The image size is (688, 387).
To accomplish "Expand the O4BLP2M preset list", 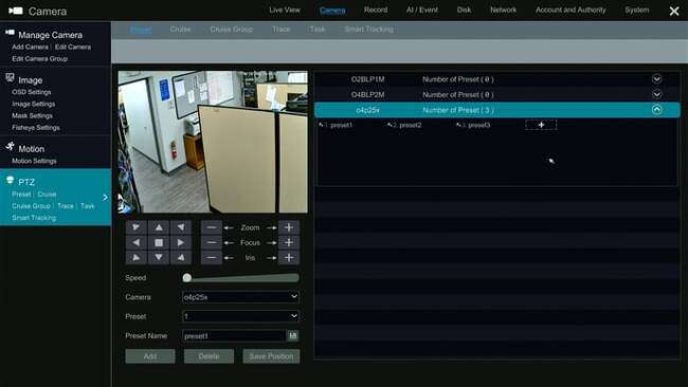I will point(656,94).
